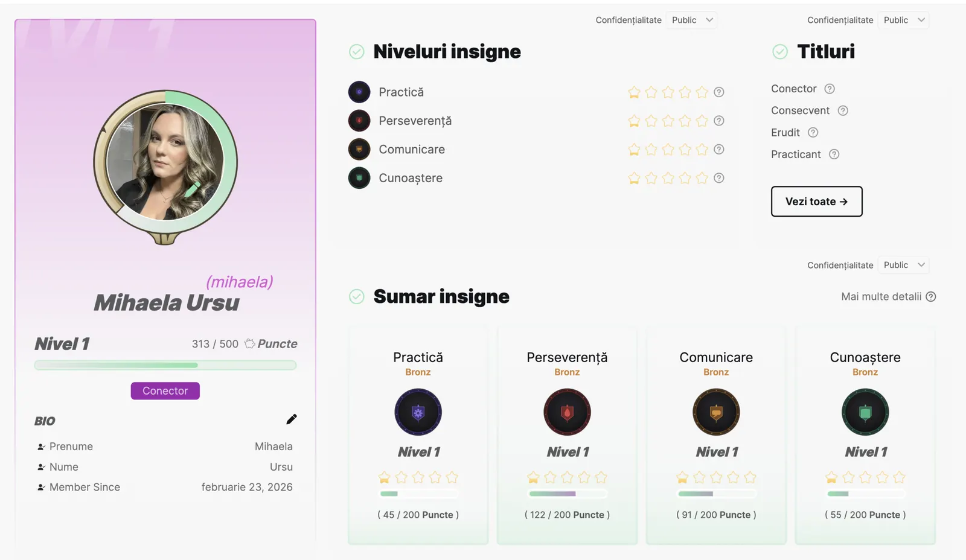Image resolution: width=966 pixels, height=560 pixels.
Task: Click the question mark next to Practică stars
Action: coord(718,92)
